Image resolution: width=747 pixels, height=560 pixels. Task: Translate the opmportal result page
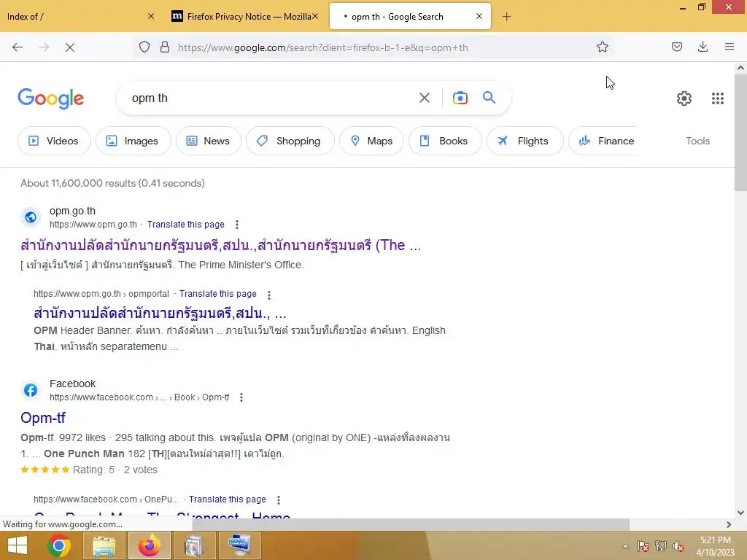[x=217, y=294]
